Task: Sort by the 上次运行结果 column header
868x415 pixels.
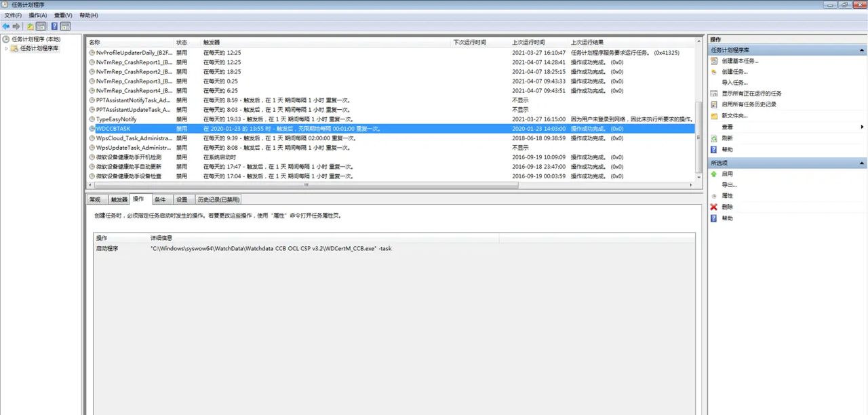Action: [631, 42]
